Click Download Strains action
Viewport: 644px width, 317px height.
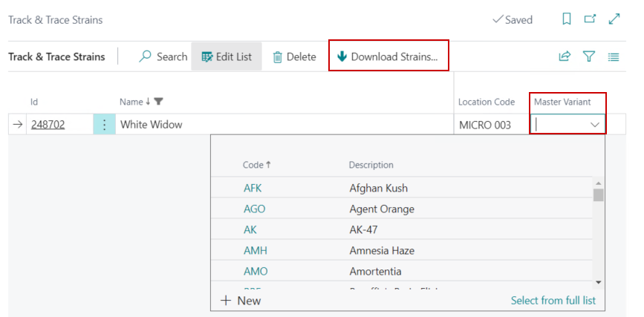click(388, 56)
